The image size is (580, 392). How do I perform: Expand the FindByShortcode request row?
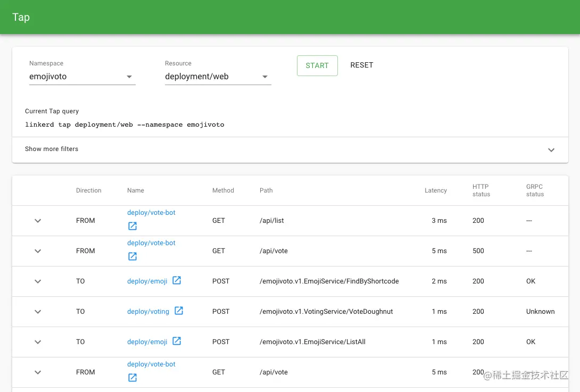coord(38,281)
